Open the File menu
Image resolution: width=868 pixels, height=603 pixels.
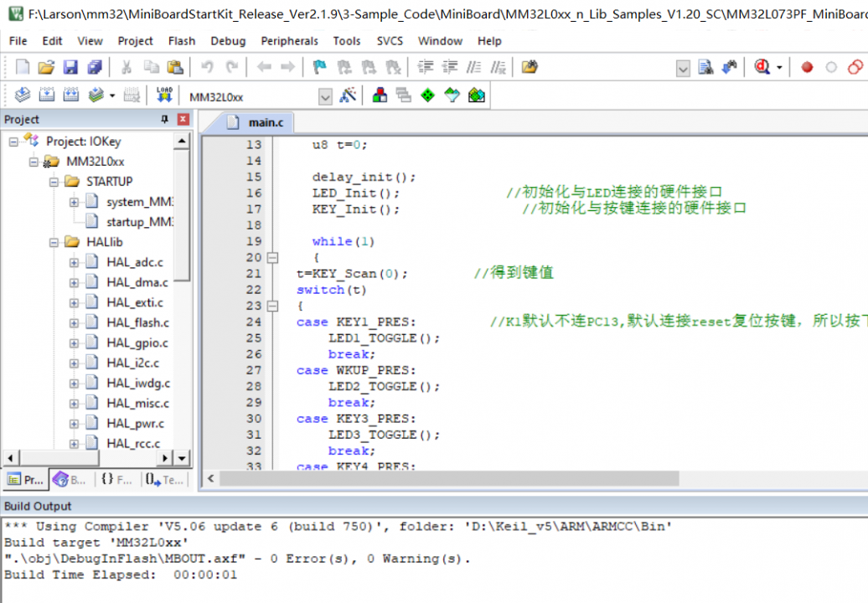point(18,41)
